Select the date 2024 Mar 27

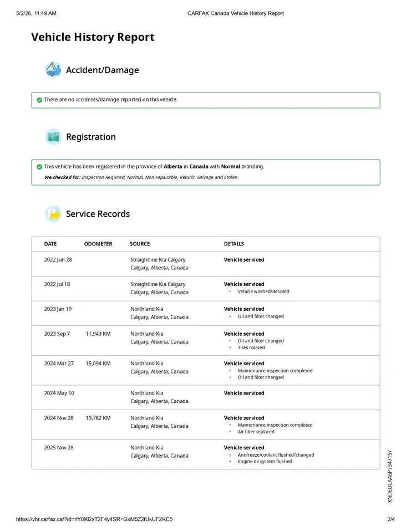pos(59,364)
